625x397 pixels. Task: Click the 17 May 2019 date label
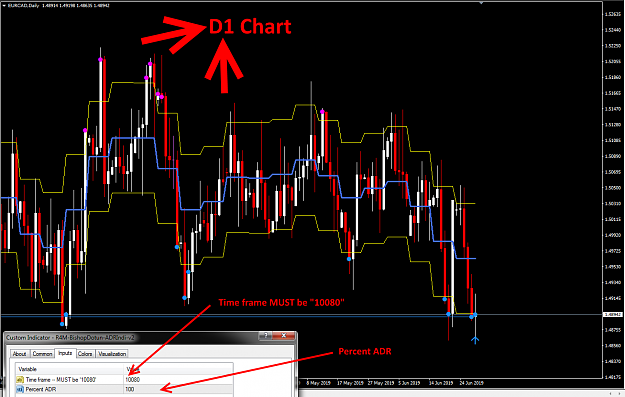click(x=350, y=383)
